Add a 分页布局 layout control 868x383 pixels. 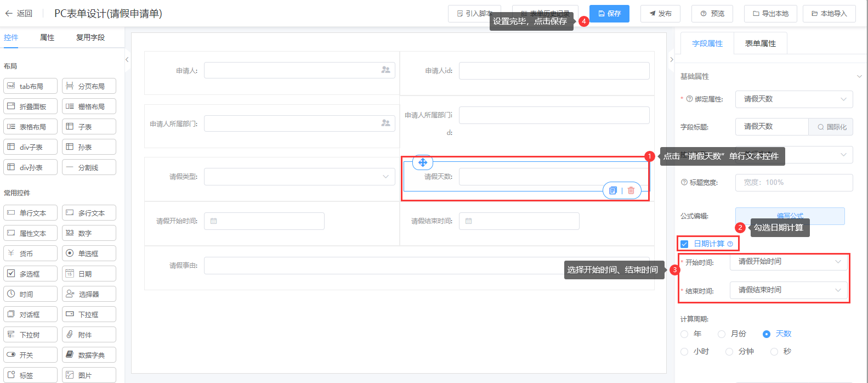89,86
